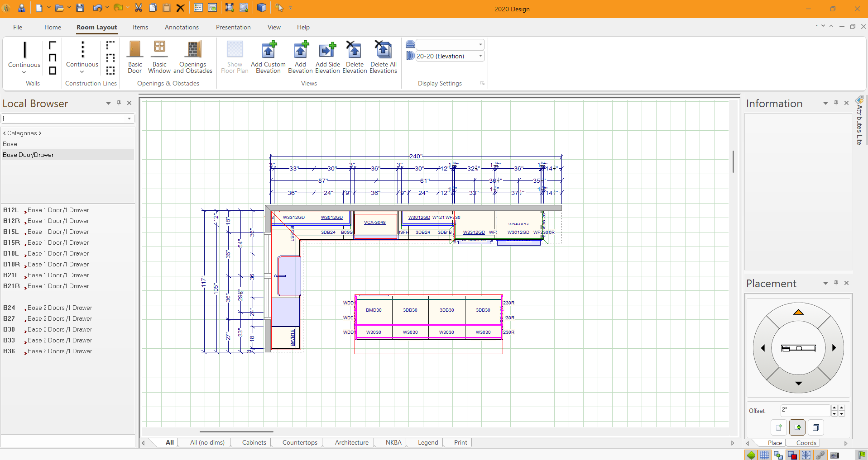Click up arrow on placement wheel
The width and height of the screenshot is (868, 460).
tap(798, 312)
